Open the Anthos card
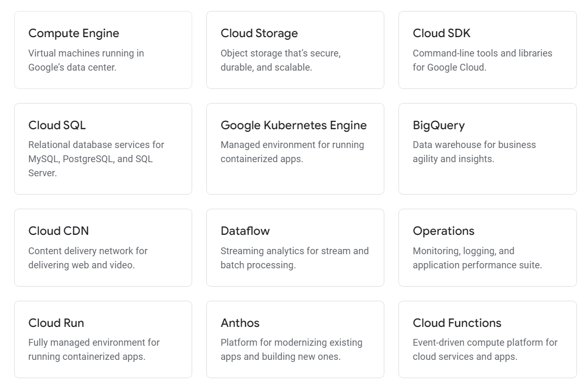This screenshot has height=386, width=588. (295, 339)
